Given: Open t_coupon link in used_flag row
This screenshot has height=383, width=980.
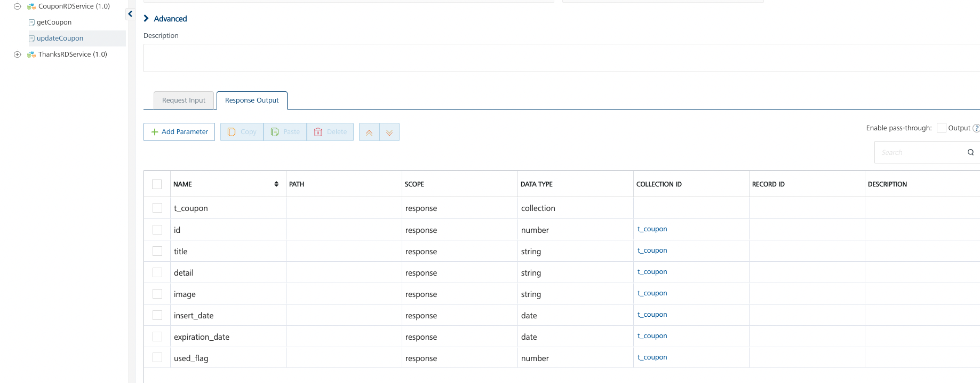Looking at the screenshot, I should point(652,357).
